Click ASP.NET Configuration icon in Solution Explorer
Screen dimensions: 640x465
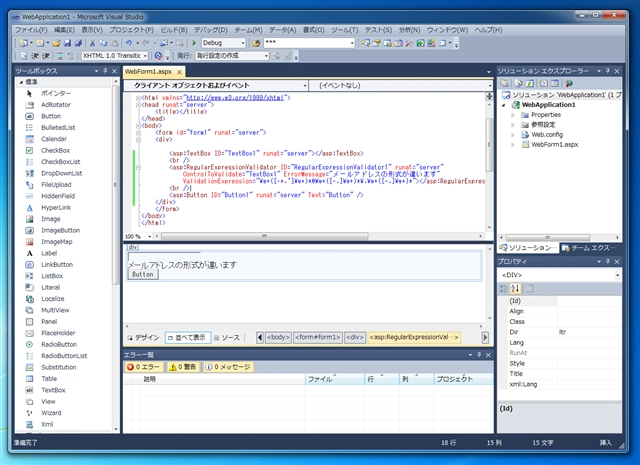[569, 83]
